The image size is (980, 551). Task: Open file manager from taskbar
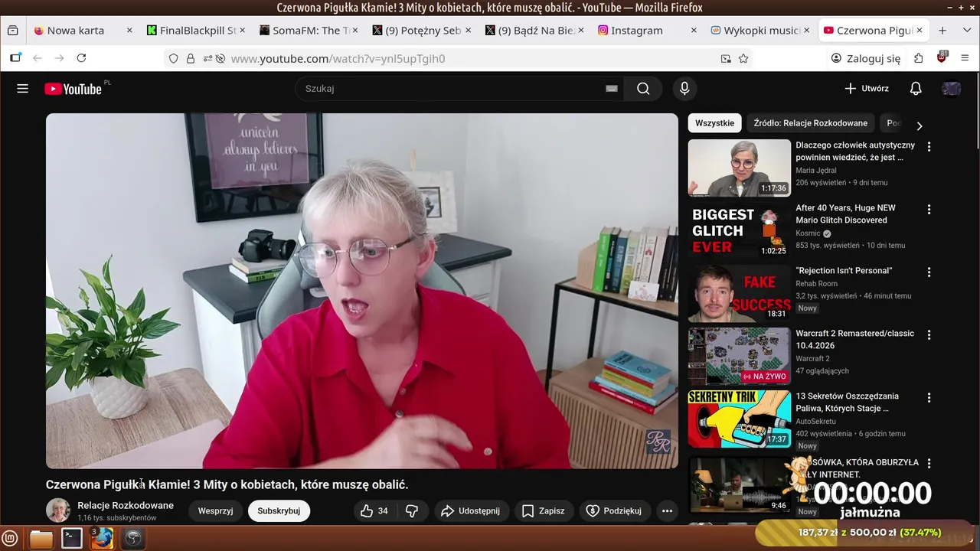41,538
